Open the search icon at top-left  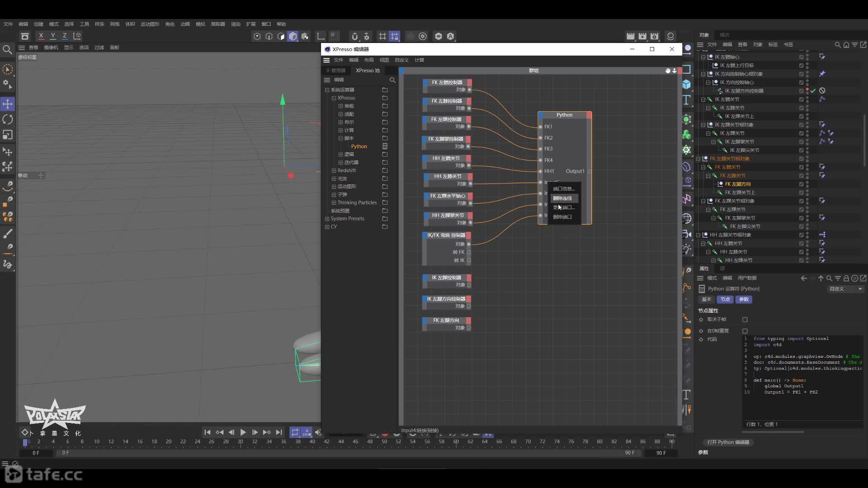pyautogui.click(x=7, y=49)
